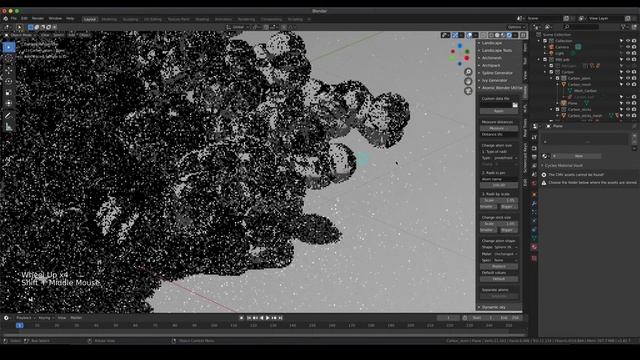This screenshot has width=640, height=360.
Task: Open the Modifiers wrench properties tab
Action: (534, 203)
